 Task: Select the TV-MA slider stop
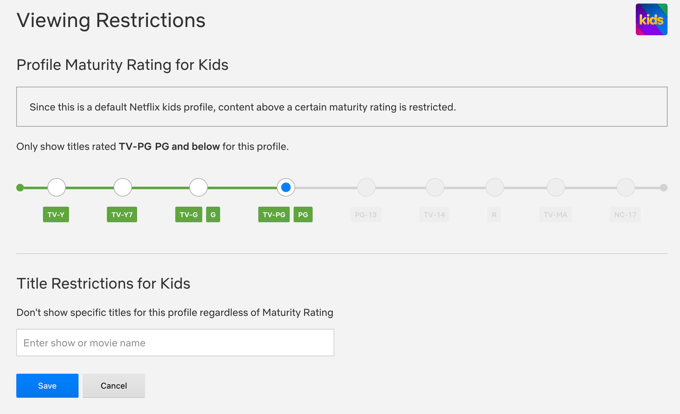click(x=556, y=187)
